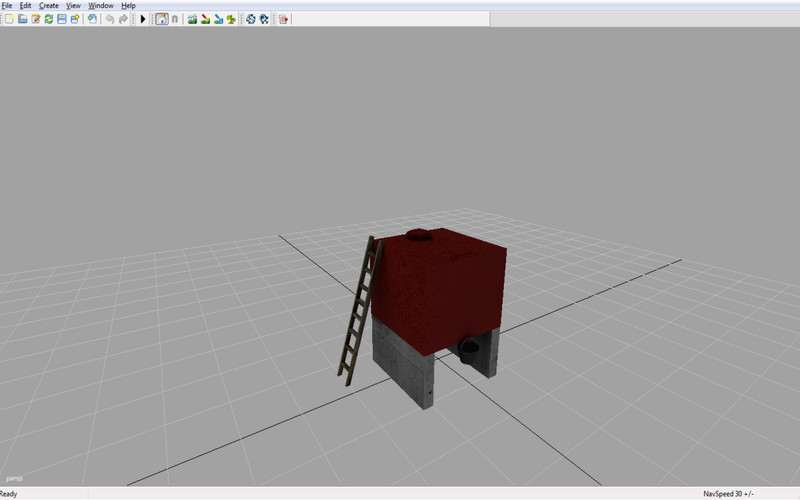Click the Undo arrow icon
This screenshot has height=500, width=800.
pyautogui.click(x=109, y=19)
